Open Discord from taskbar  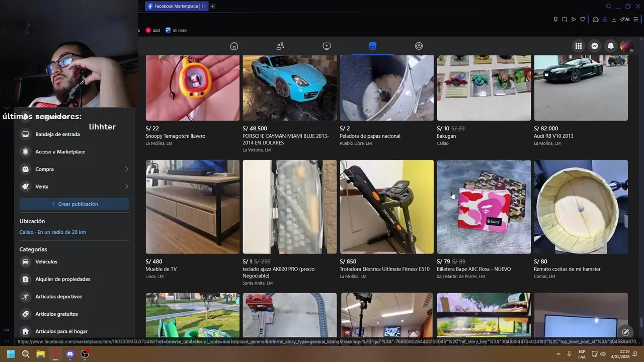(x=70, y=354)
